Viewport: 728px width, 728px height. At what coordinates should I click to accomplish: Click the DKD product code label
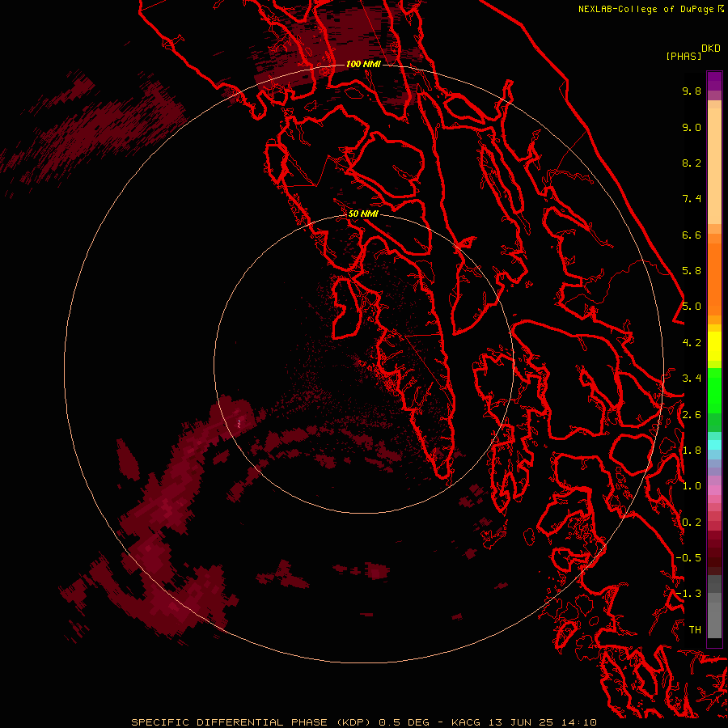(711, 49)
